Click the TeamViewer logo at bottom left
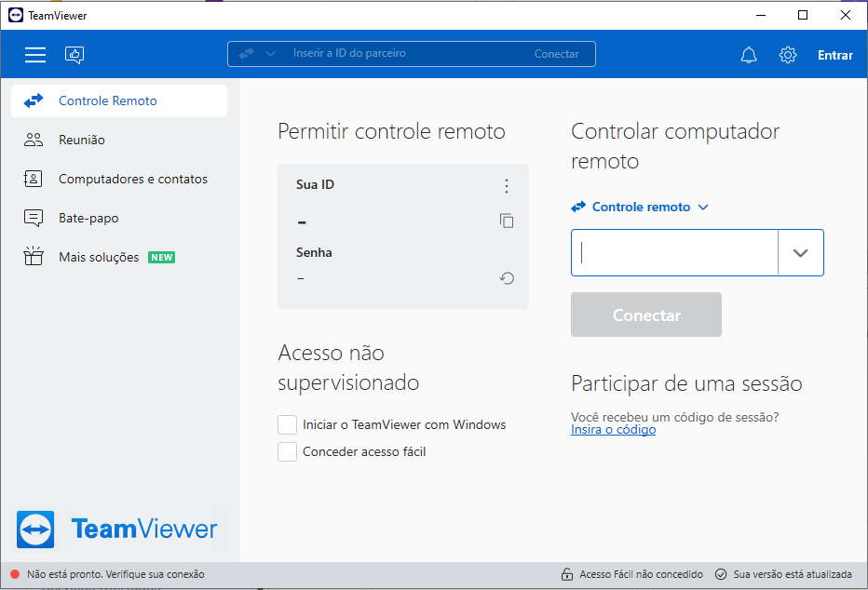This screenshot has width=868, height=590. point(117,530)
